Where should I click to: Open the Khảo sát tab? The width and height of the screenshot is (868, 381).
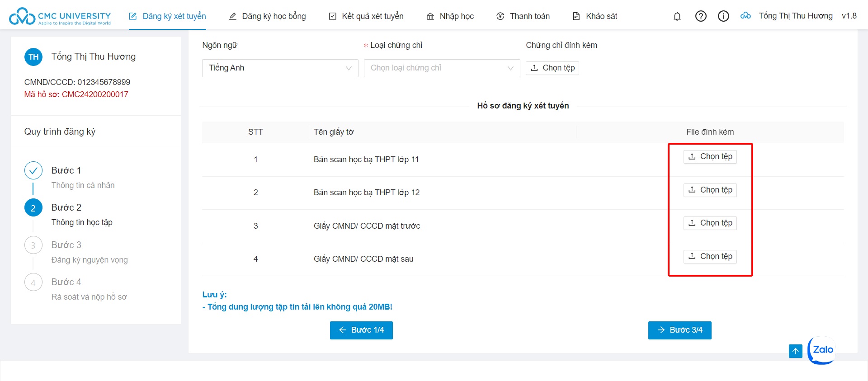click(595, 16)
